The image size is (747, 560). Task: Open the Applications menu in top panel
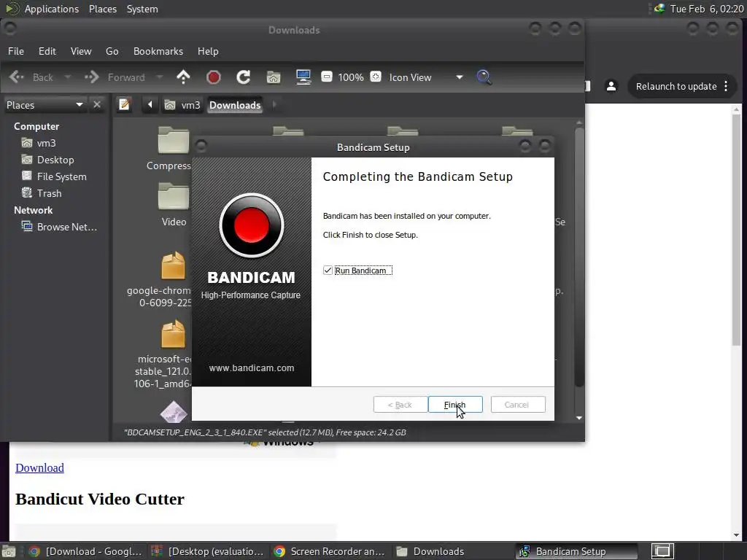[x=52, y=9]
